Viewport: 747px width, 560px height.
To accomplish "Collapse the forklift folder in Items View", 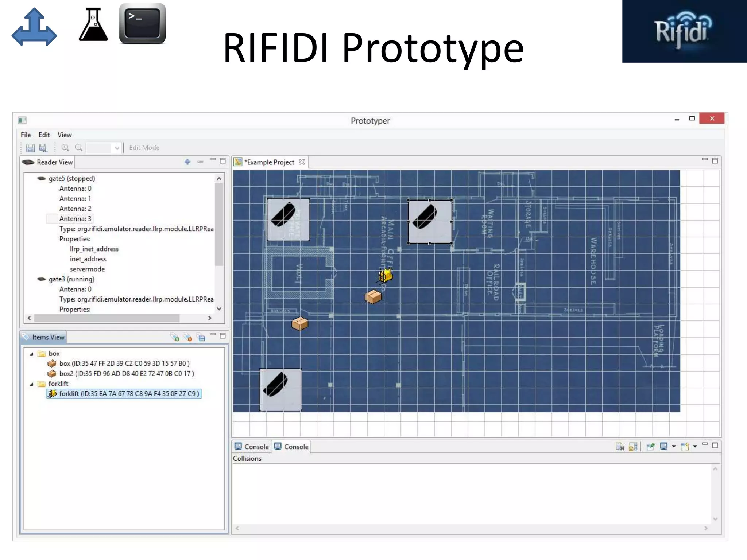I will pyautogui.click(x=32, y=384).
